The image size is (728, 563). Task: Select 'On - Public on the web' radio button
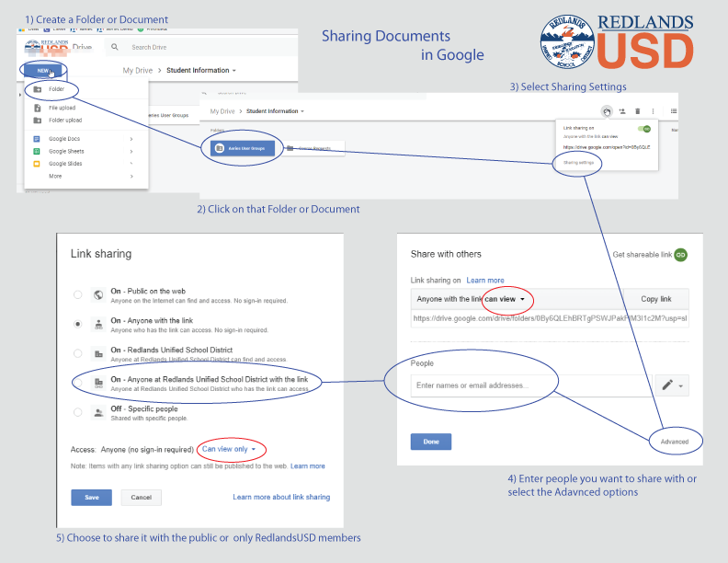[x=77, y=294]
